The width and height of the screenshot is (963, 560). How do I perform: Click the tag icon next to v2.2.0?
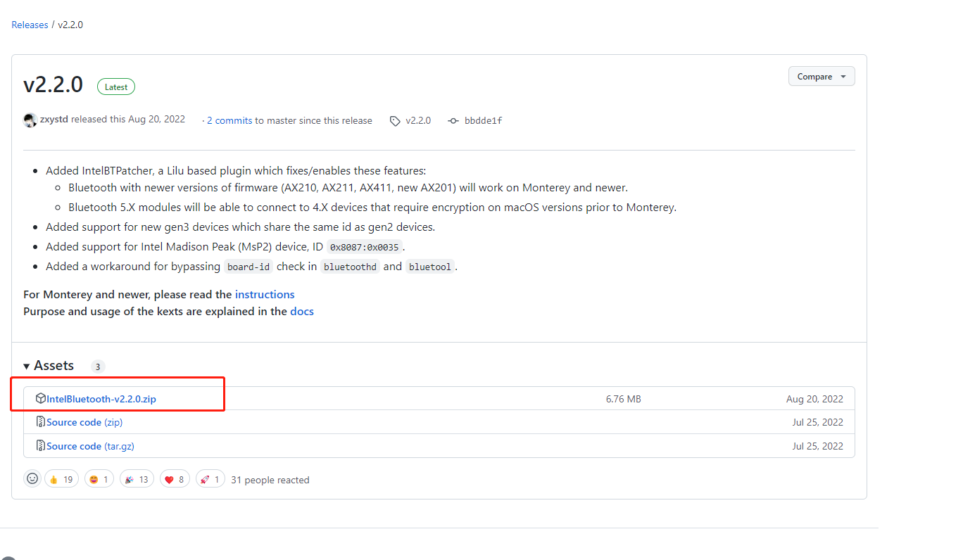coord(395,121)
